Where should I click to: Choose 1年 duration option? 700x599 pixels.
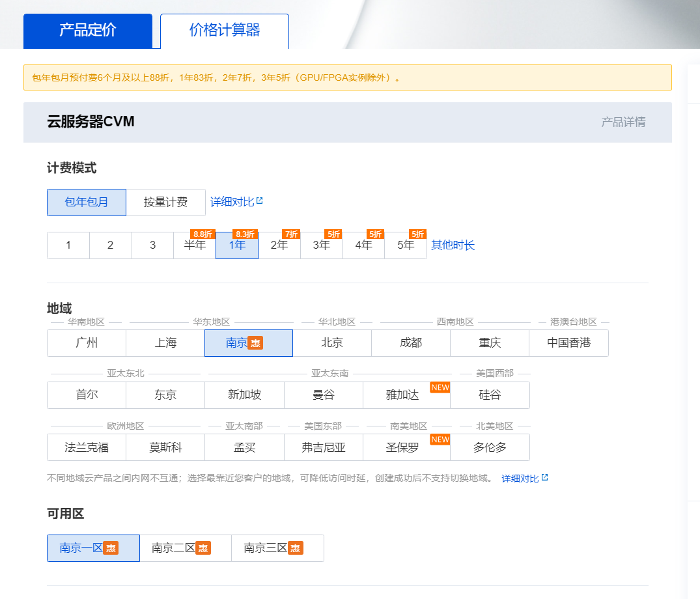pyautogui.click(x=237, y=245)
